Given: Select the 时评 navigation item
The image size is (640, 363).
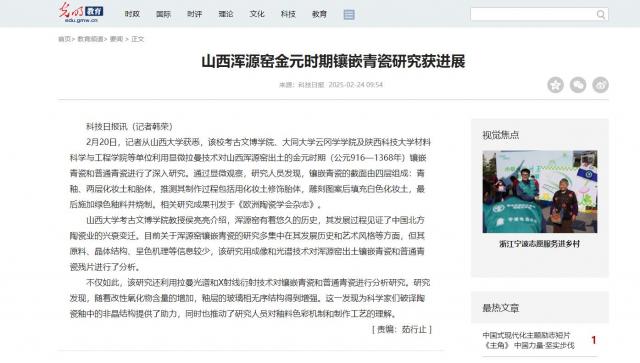Looking at the screenshot, I should click(x=195, y=14).
